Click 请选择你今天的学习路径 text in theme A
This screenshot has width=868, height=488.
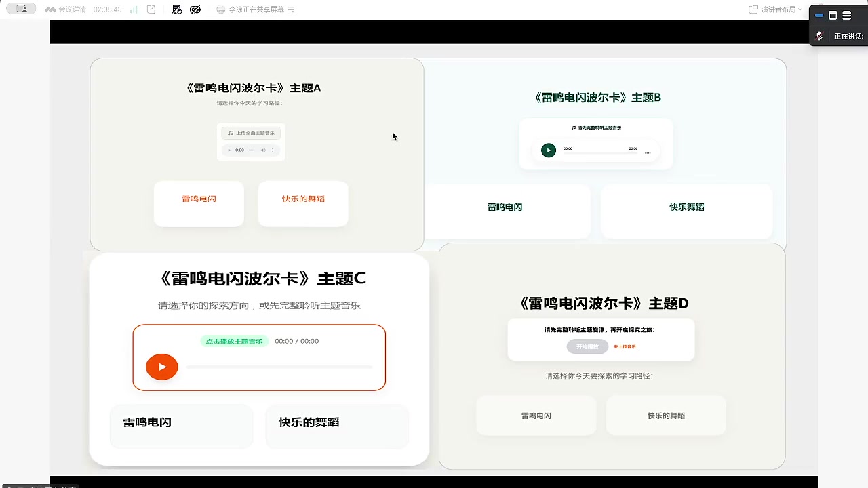pyautogui.click(x=250, y=103)
